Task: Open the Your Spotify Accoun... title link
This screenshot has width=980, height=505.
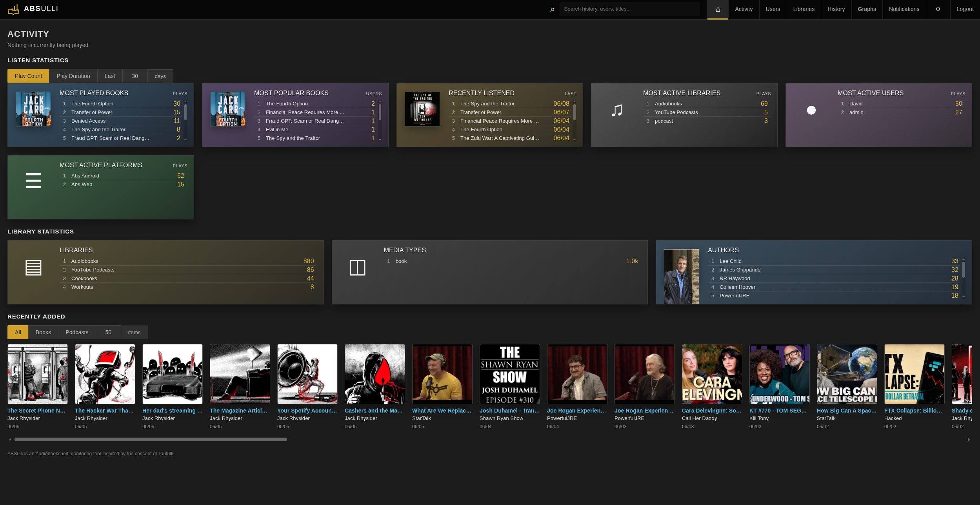Action: (x=307, y=411)
